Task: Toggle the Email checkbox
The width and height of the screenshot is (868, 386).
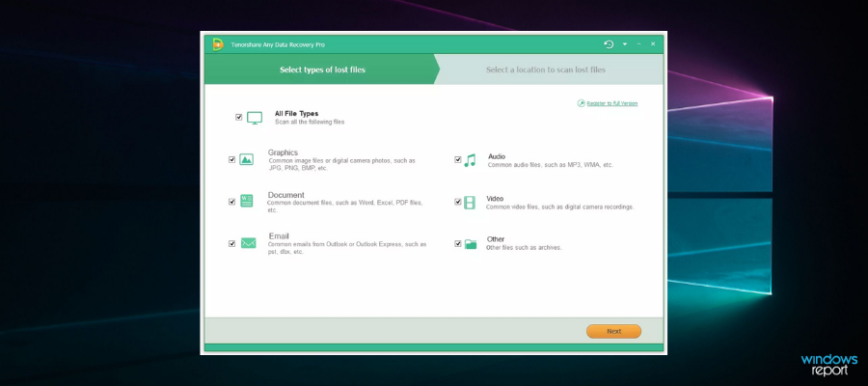Action: coord(231,244)
